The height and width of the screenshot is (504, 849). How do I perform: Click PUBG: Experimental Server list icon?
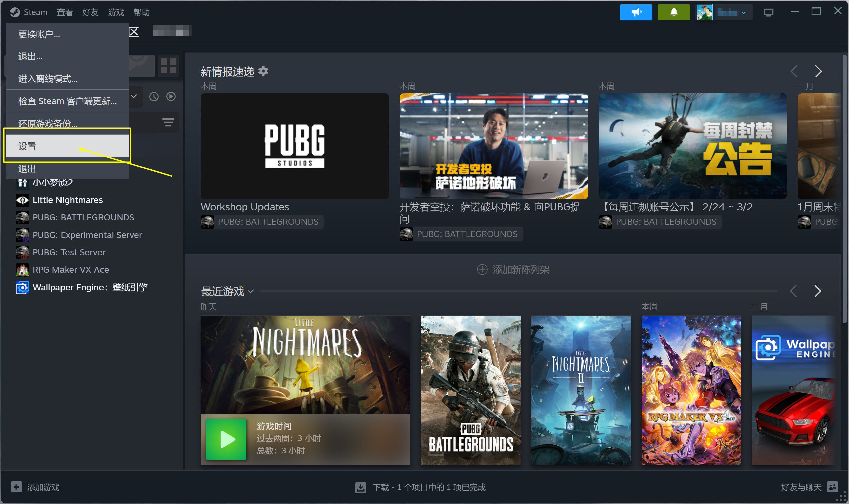[x=23, y=235]
